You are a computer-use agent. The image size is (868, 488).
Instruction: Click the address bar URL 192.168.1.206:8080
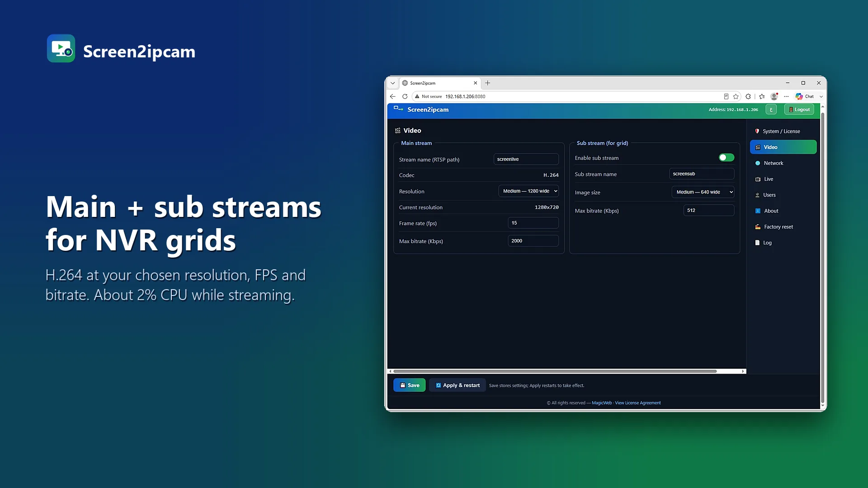[x=465, y=96]
